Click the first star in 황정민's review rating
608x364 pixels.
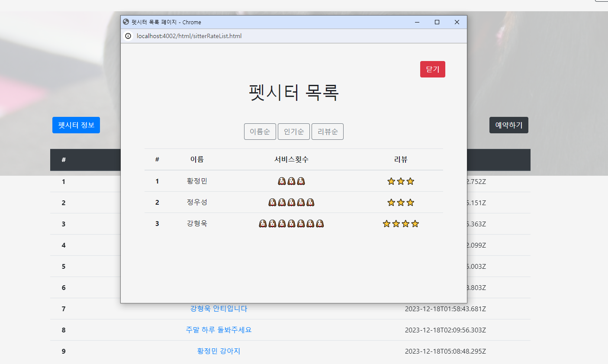click(x=391, y=181)
